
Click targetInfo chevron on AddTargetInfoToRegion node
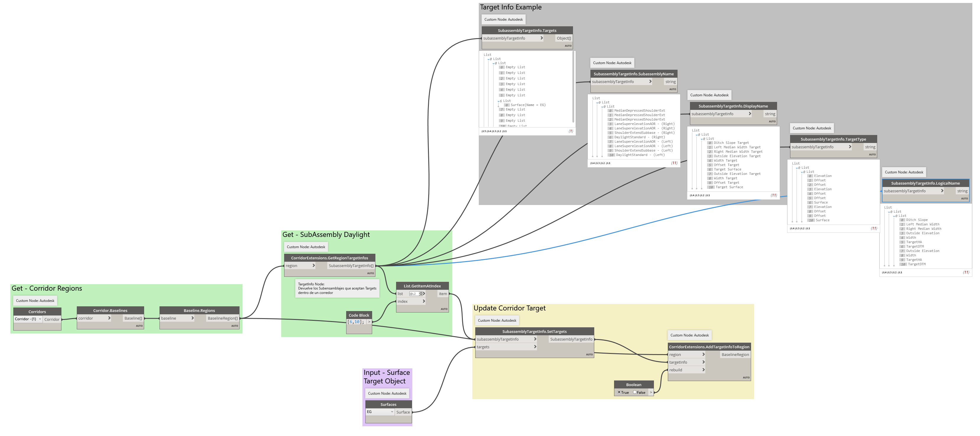(704, 362)
